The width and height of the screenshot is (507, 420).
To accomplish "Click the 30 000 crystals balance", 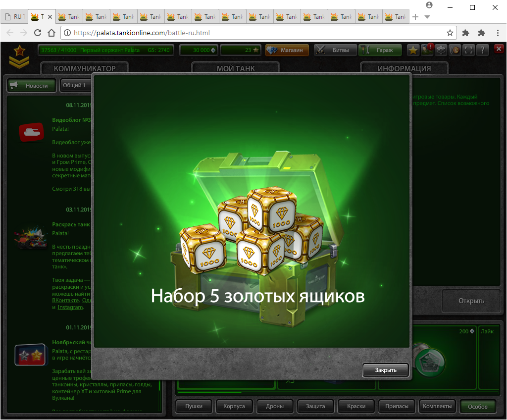I will 199,50.
